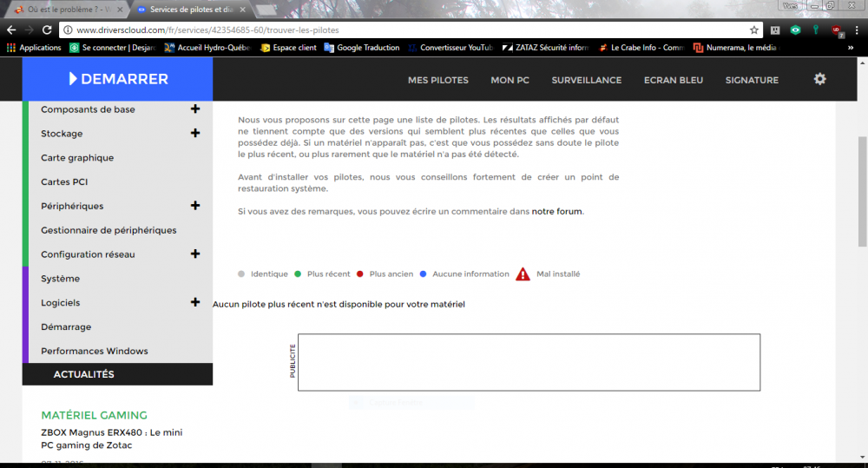Click the blue DEMARRER button
The height and width of the screenshot is (468, 868).
(x=117, y=79)
